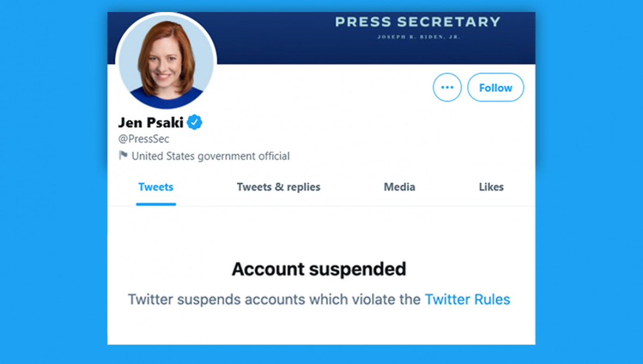
Task: Click the Account suspended heading
Action: 319,269
